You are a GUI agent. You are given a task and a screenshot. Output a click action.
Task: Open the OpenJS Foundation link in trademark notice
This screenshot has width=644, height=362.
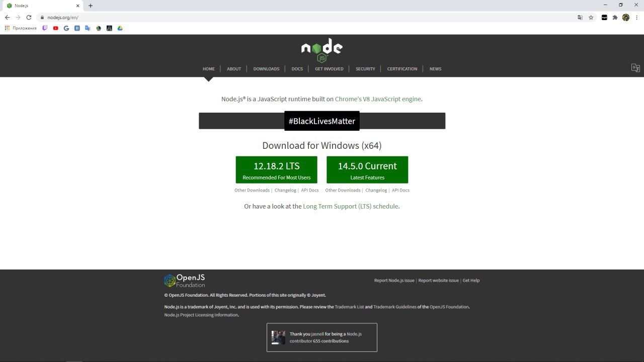449,307
